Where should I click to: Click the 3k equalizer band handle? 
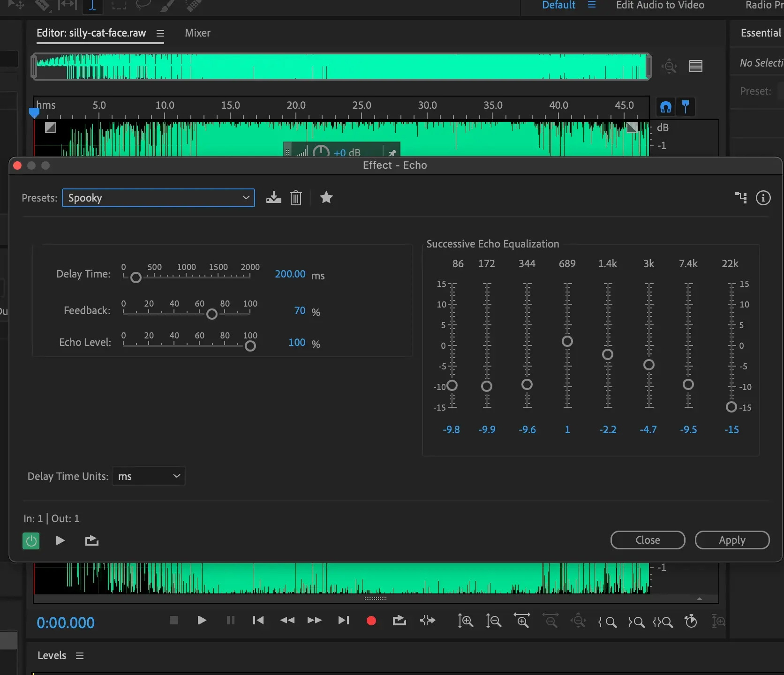click(649, 365)
